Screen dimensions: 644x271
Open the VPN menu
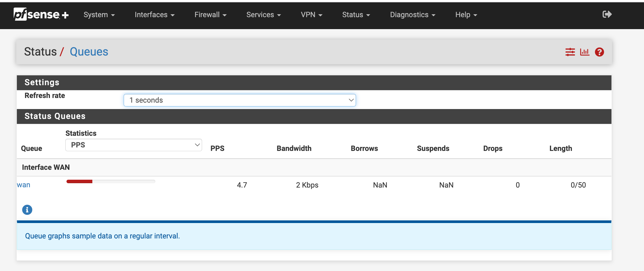click(311, 15)
